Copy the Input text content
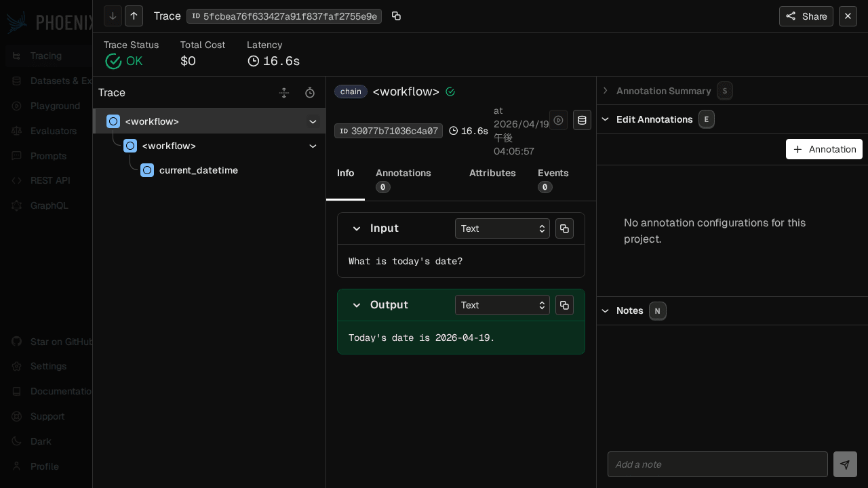 pos(564,228)
